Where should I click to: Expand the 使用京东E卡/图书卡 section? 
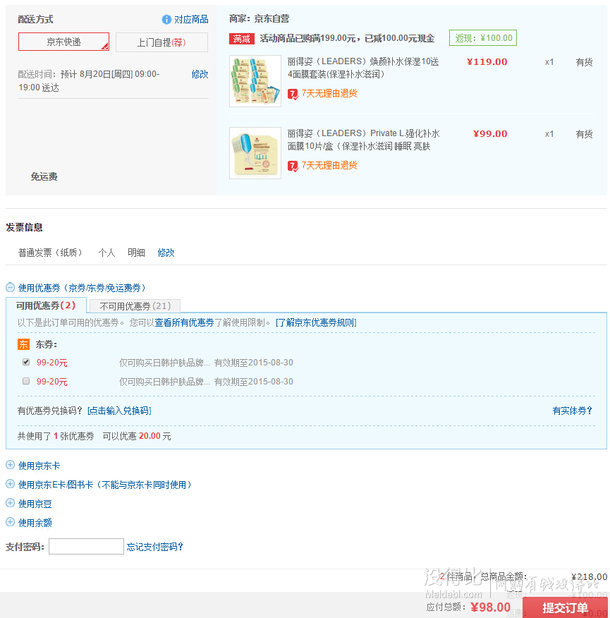[x=10, y=484]
